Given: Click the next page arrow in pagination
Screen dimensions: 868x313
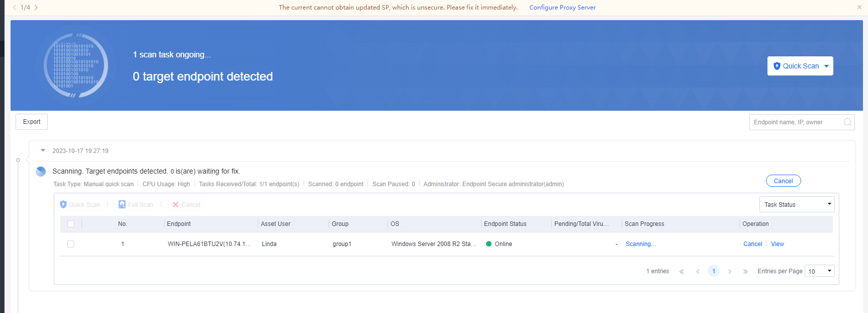Looking at the screenshot, I should click(x=729, y=272).
